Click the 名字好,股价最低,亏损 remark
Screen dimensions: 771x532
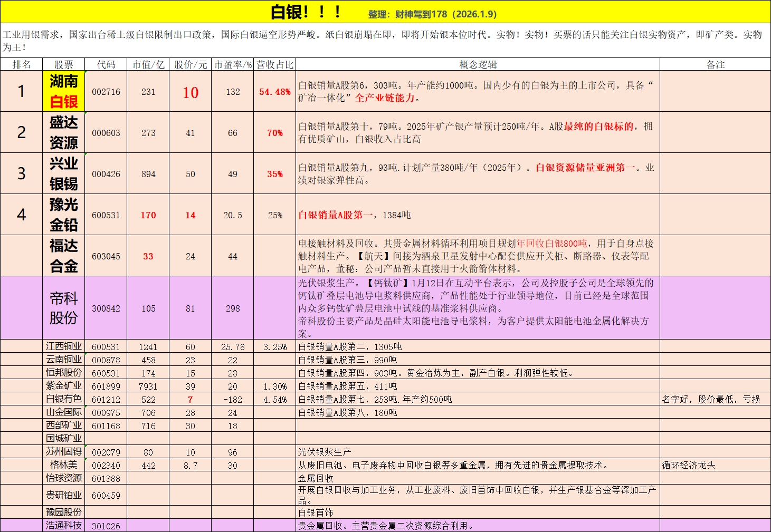pyautogui.click(x=711, y=400)
